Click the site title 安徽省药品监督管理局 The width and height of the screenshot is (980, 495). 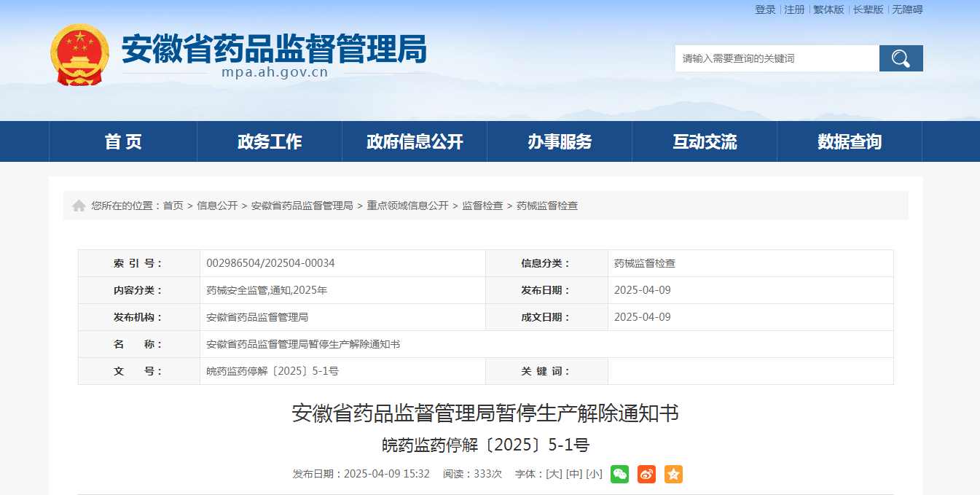pyautogui.click(x=274, y=48)
